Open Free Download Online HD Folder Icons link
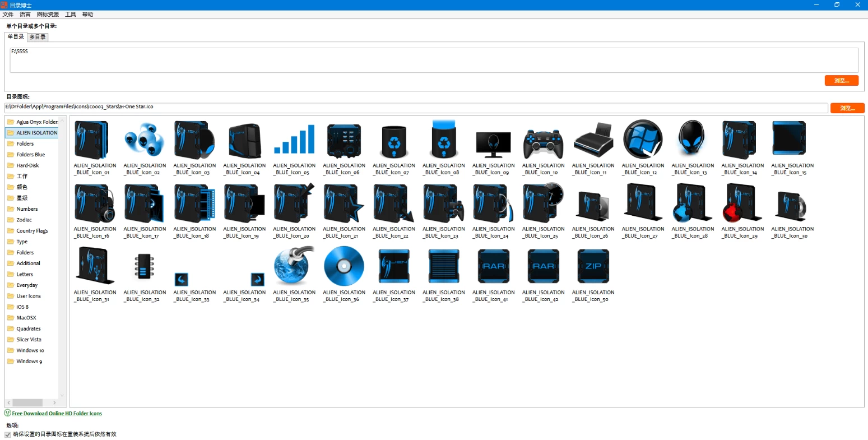The width and height of the screenshot is (868, 440). click(57, 414)
